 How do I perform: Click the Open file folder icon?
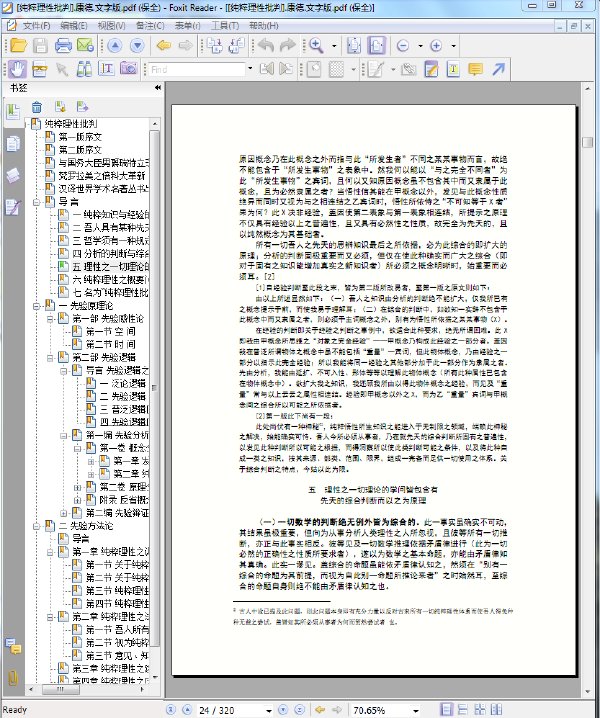[x=18, y=45]
